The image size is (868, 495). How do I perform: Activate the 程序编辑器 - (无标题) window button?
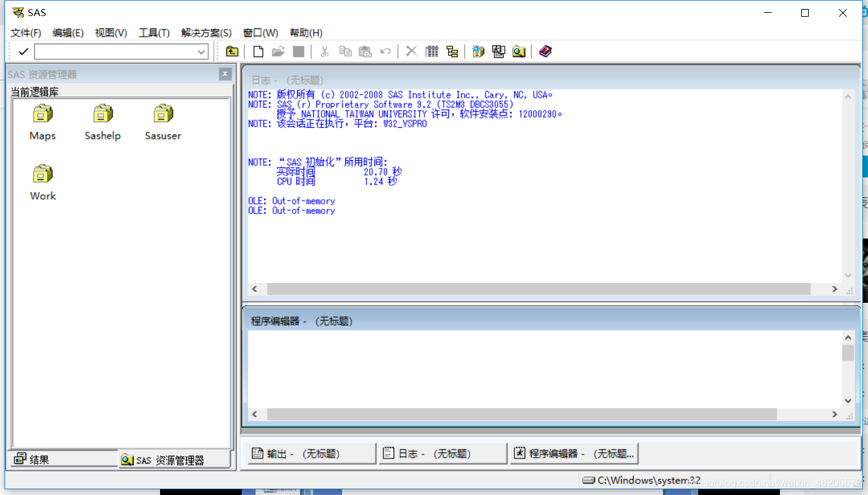pos(574,453)
